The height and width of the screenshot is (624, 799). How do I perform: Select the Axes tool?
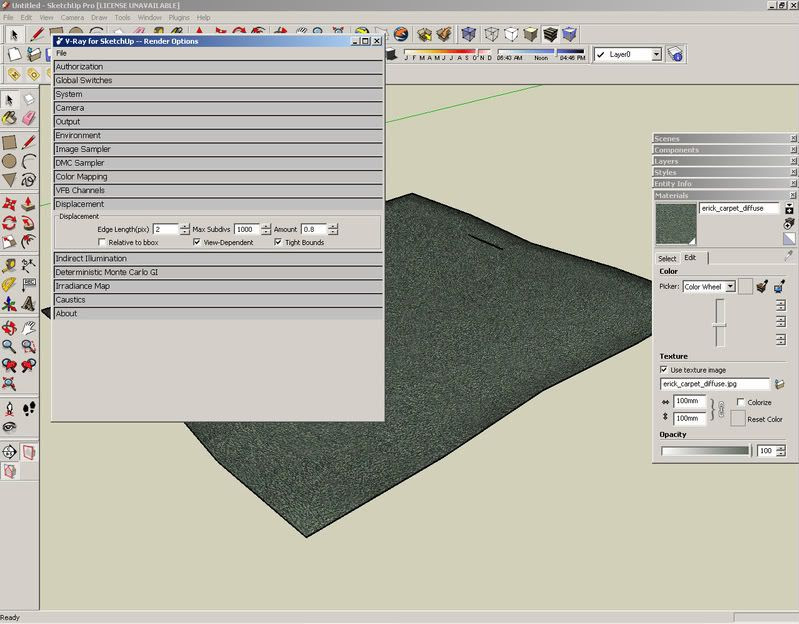click(x=9, y=304)
